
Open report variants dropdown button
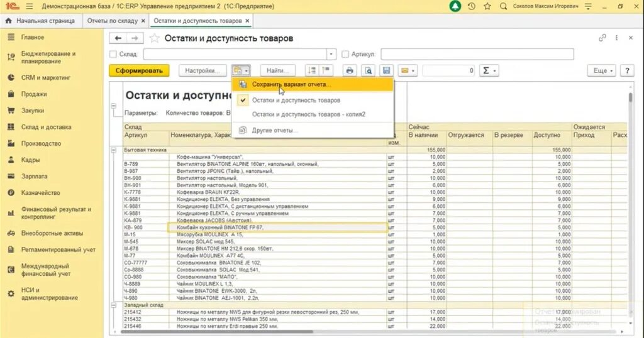[x=241, y=70]
